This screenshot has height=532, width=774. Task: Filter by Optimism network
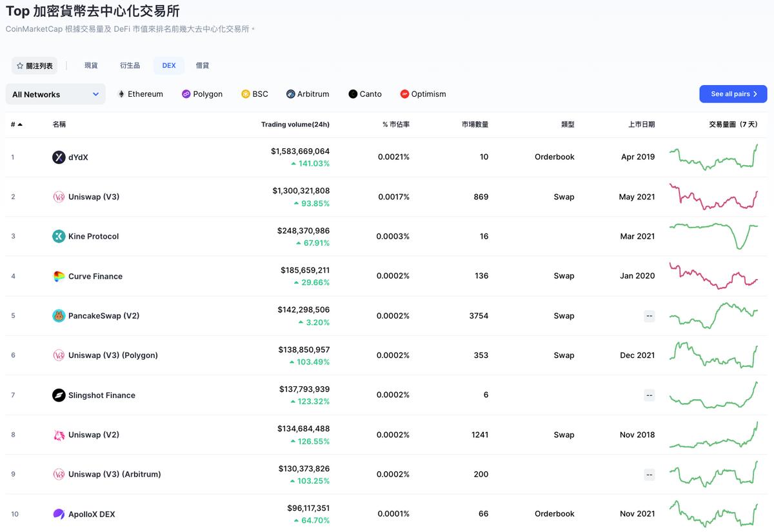pos(422,94)
